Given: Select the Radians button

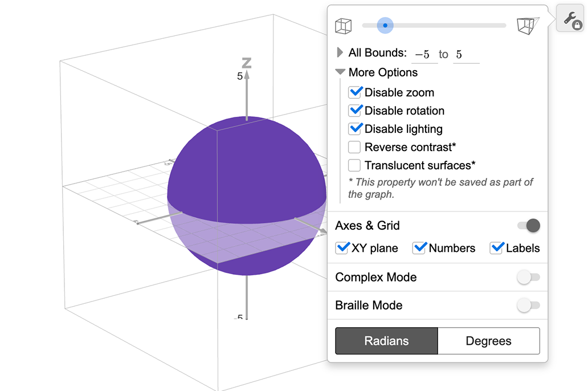Looking at the screenshot, I should coord(386,341).
